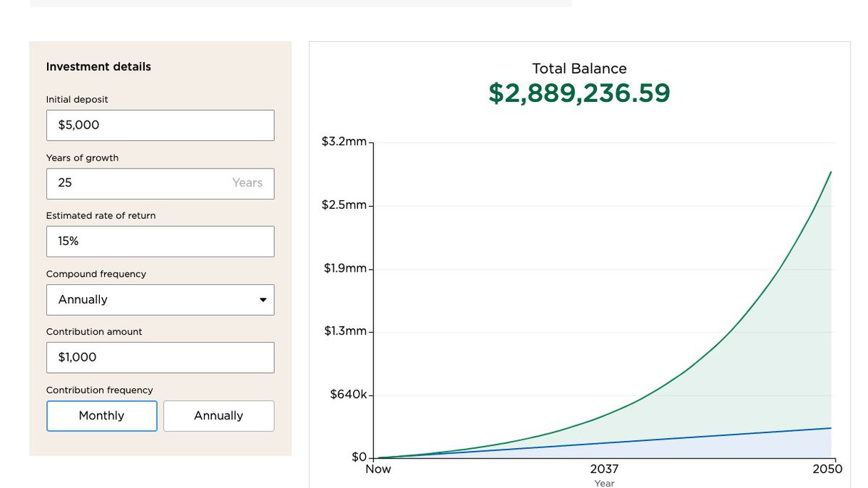The image size is (868, 488).
Task: Click the Estimated rate of return label
Action: pos(101,215)
